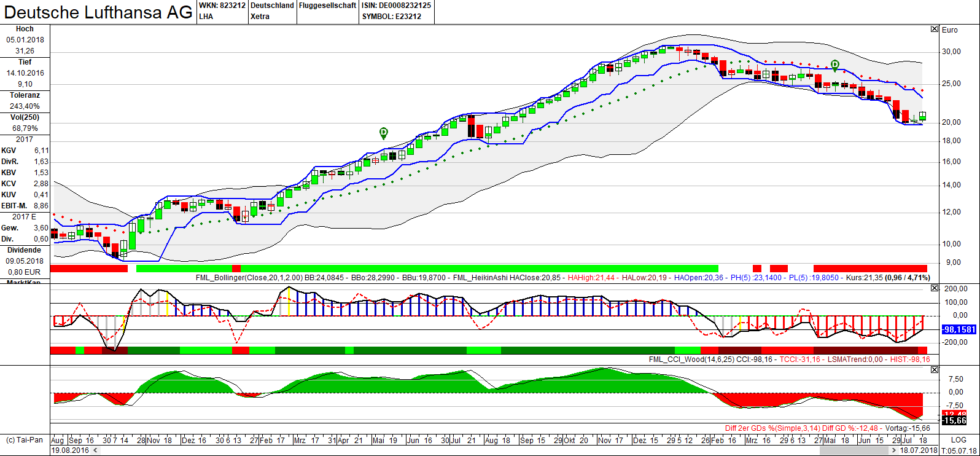Screen dimensions: 980x456
Task: Click the scrollbar left arrow beside 19.08.2016
Action: [94, 450]
